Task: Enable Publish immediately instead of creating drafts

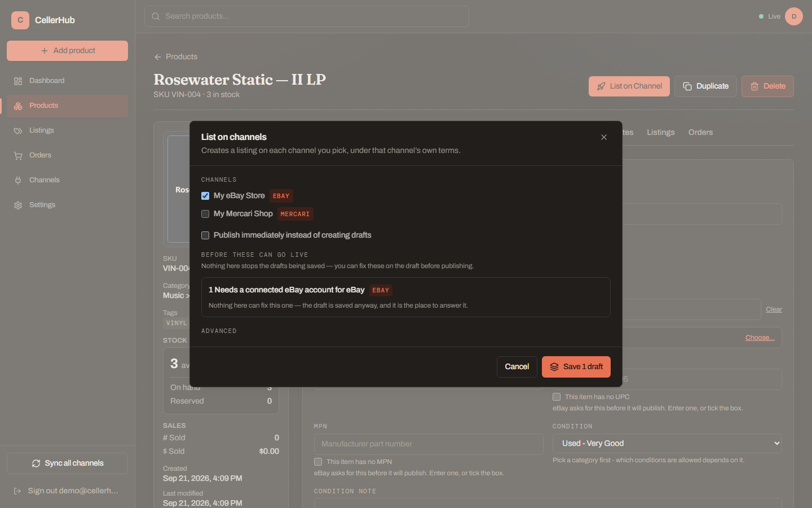Action: 205,235
